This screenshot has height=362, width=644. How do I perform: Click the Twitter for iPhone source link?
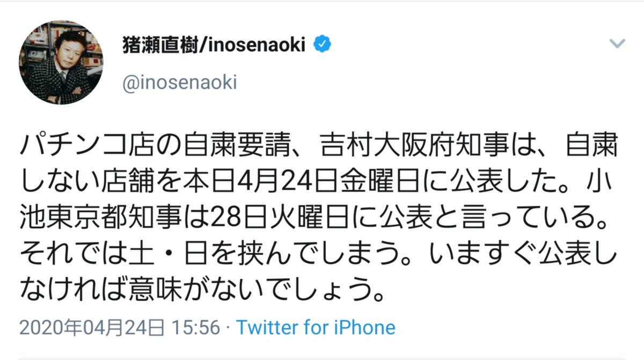pos(316,327)
